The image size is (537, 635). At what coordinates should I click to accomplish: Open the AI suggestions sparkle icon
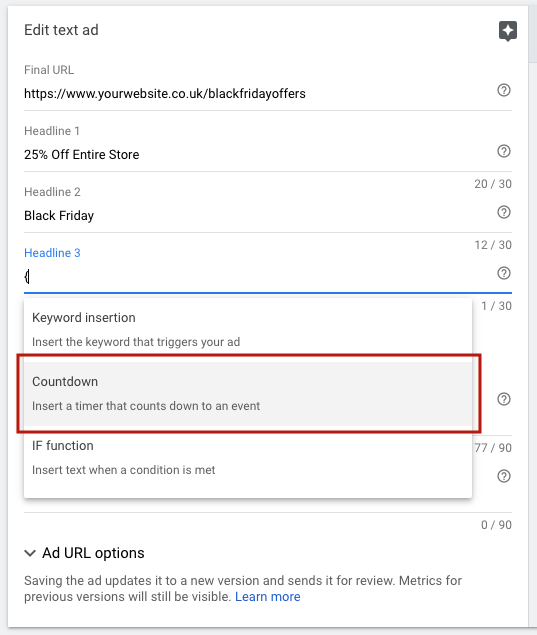pos(507,31)
